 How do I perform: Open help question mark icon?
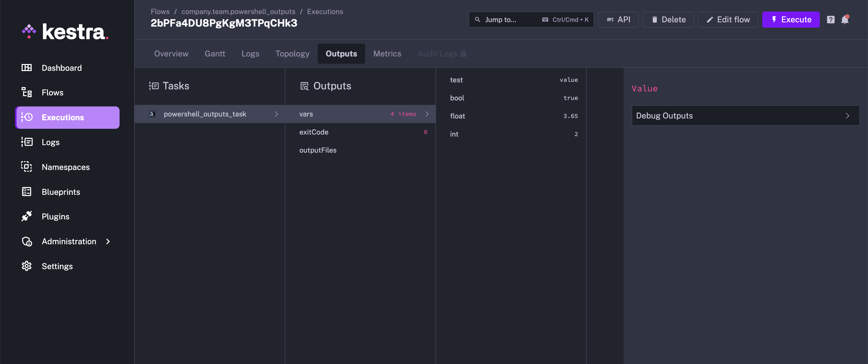click(x=831, y=20)
